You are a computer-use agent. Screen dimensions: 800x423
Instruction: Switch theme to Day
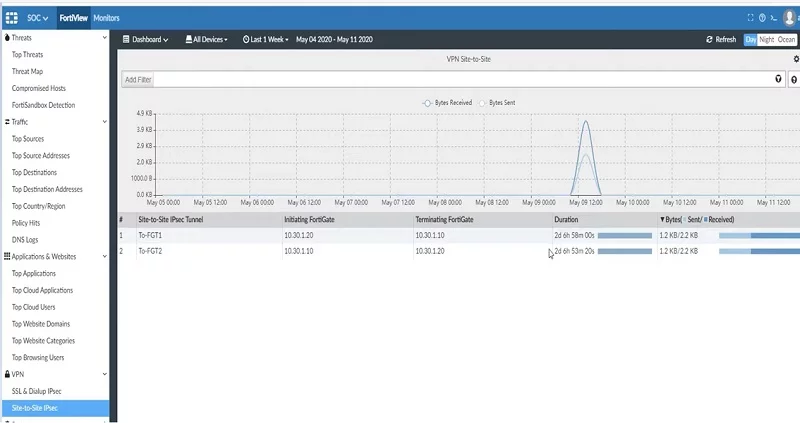[751, 39]
